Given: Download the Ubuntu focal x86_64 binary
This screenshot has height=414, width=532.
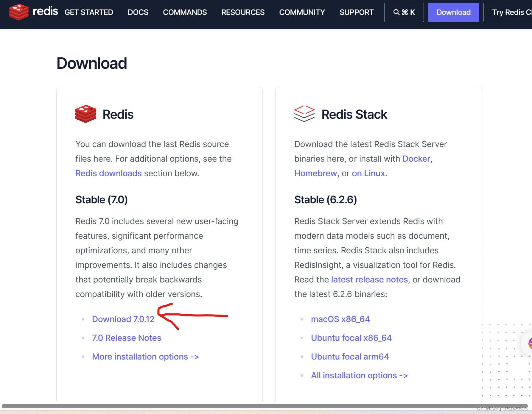Looking at the screenshot, I should (x=351, y=338).
